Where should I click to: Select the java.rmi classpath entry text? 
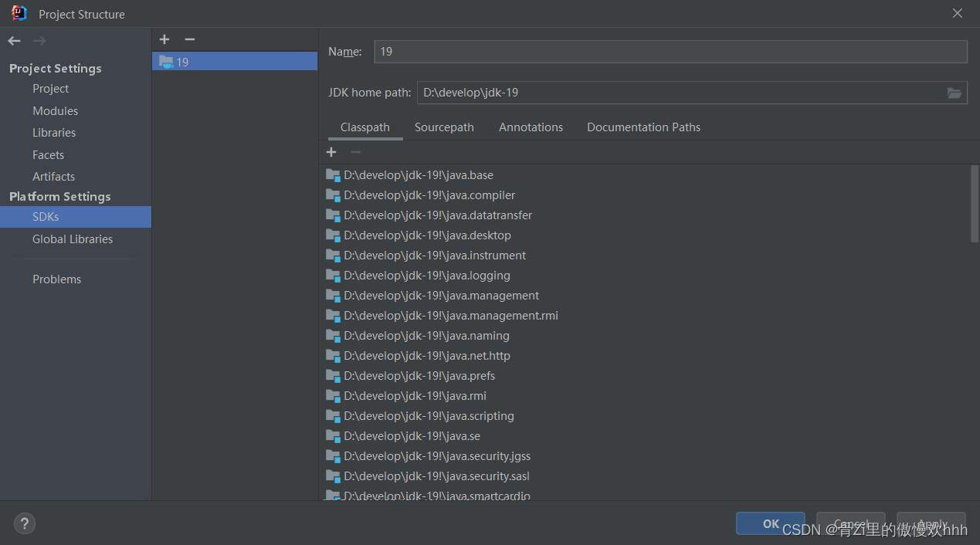(415, 396)
